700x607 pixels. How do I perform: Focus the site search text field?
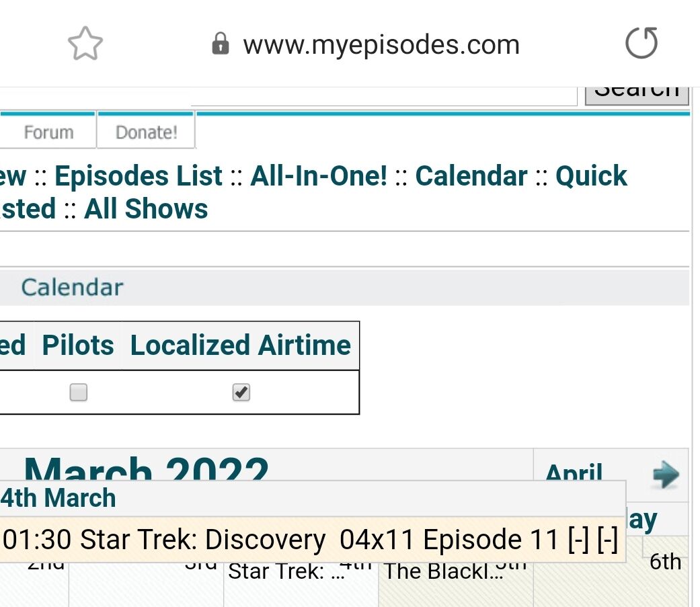[383, 97]
